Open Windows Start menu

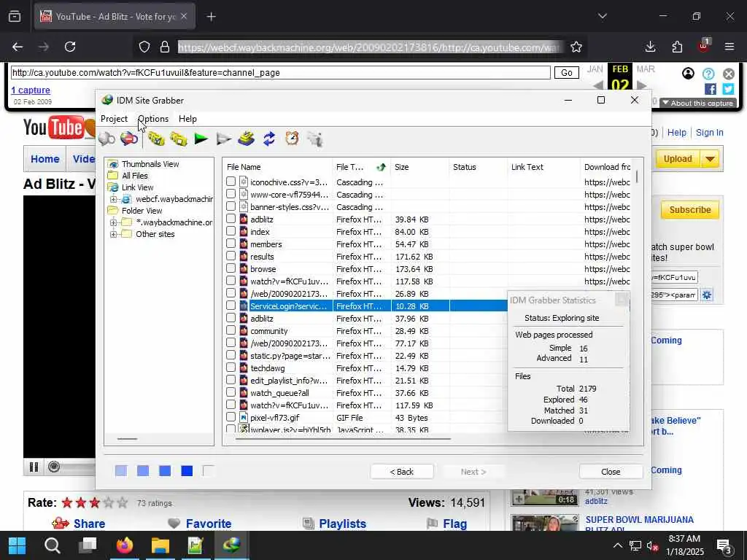pyautogui.click(x=18, y=545)
